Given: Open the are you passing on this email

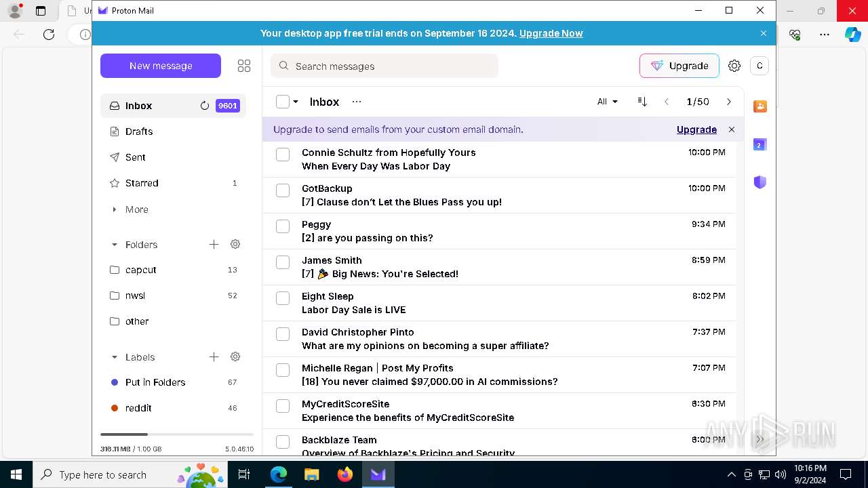Looking at the screenshot, I should pyautogui.click(x=499, y=231).
